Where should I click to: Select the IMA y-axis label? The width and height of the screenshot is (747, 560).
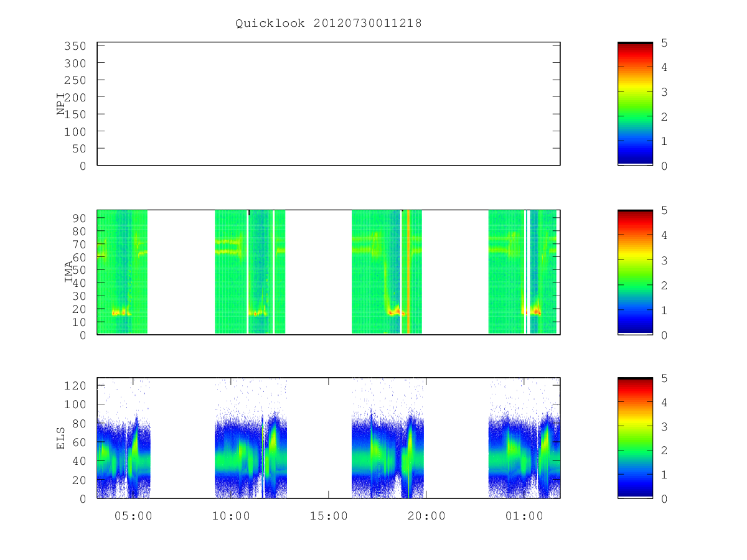[68, 272]
